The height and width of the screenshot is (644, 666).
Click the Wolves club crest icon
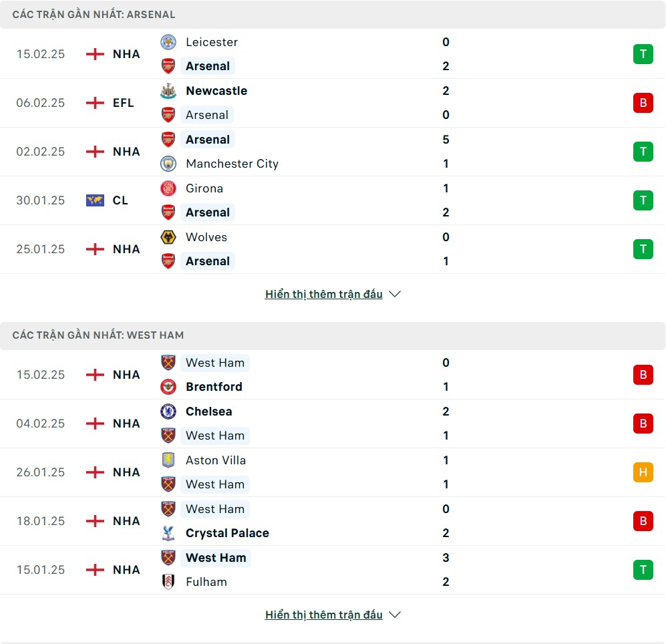coord(168,237)
